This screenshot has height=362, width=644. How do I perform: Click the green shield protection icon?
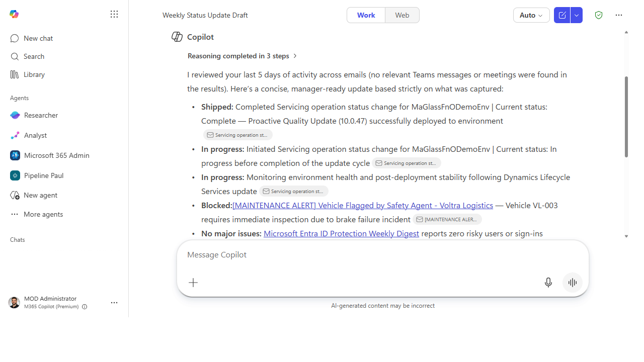tap(599, 15)
